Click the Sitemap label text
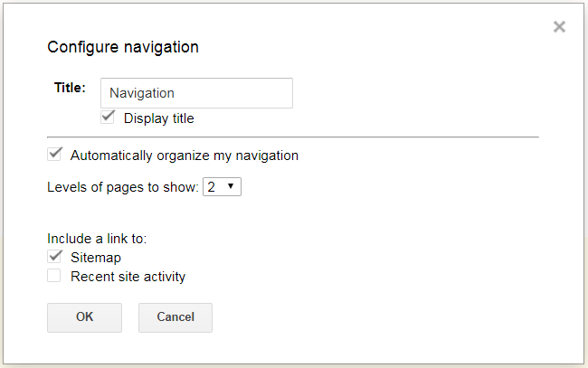588x368 pixels. point(96,258)
